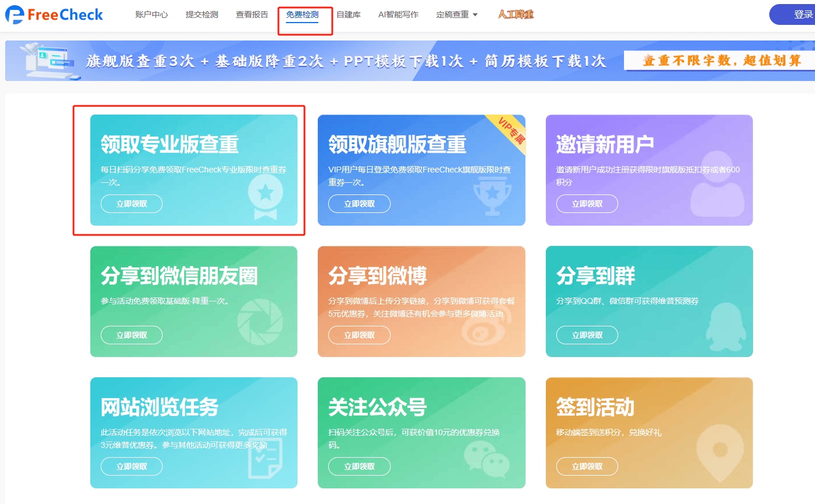
Task: Click text 分享到QQ群、微信群可获得维普预测券
Action: pos(627,301)
